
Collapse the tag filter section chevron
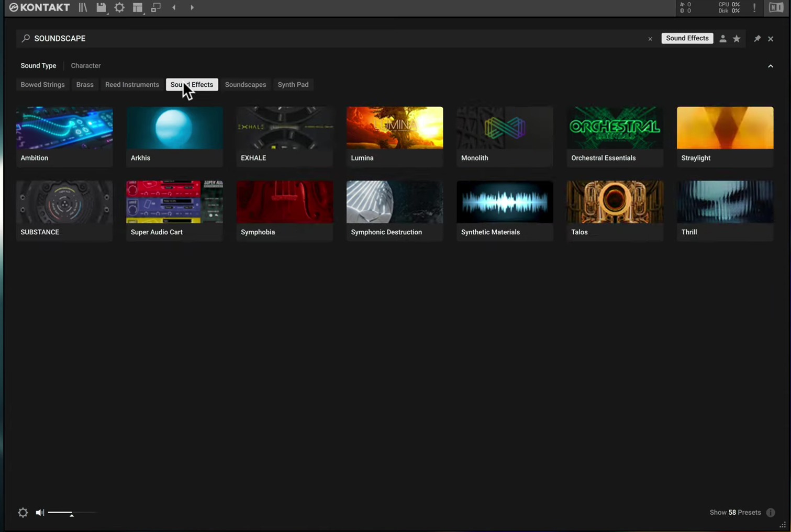point(771,66)
